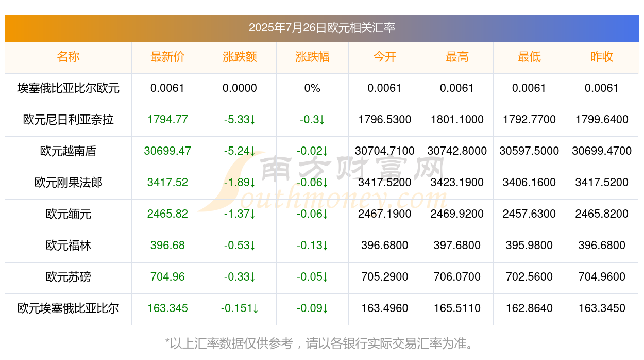Screen dimensions: 644x360
Task: Select high value 3423.1900
Action: click(457, 183)
